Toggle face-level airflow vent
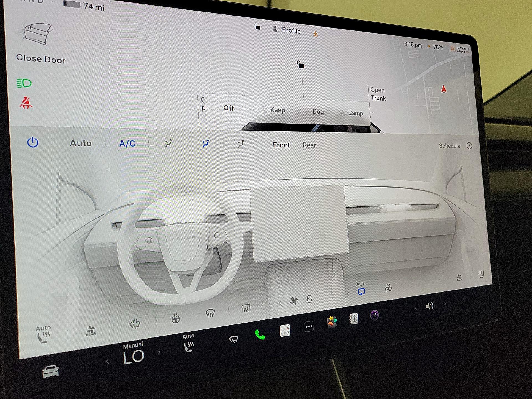Screen dimensions: 532x399 206,144
